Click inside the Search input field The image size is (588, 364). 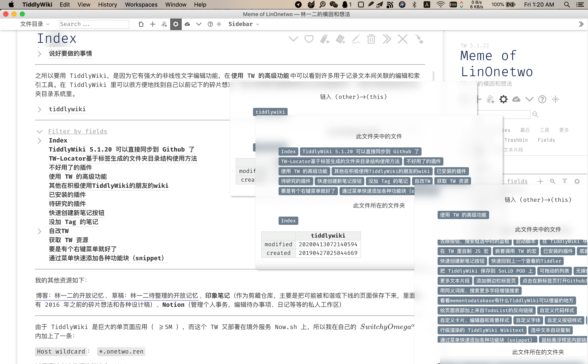coord(94,24)
